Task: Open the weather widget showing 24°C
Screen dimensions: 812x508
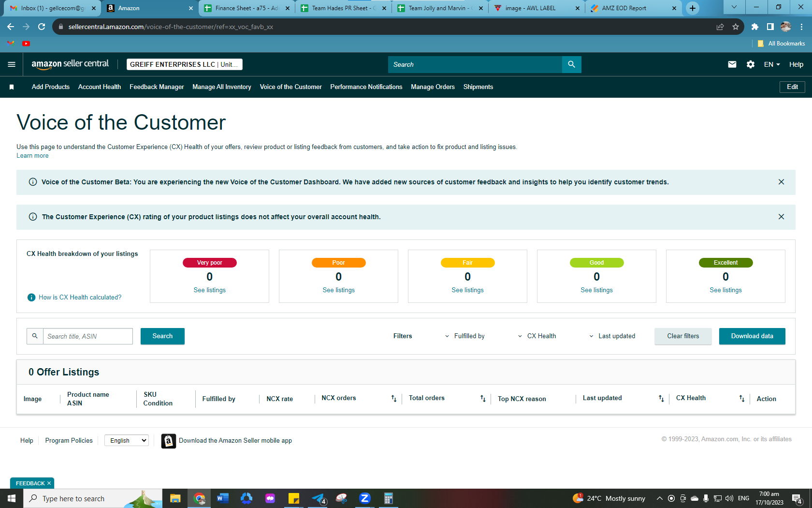Action: 609,498
